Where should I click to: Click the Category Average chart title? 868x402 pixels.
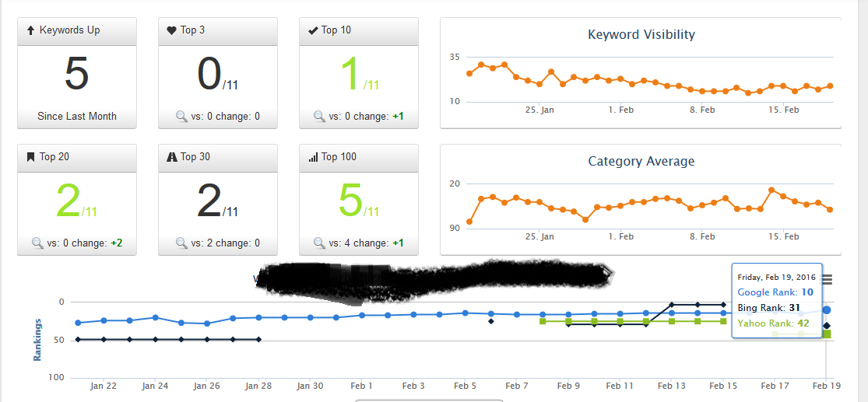click(x=641, y=162)
